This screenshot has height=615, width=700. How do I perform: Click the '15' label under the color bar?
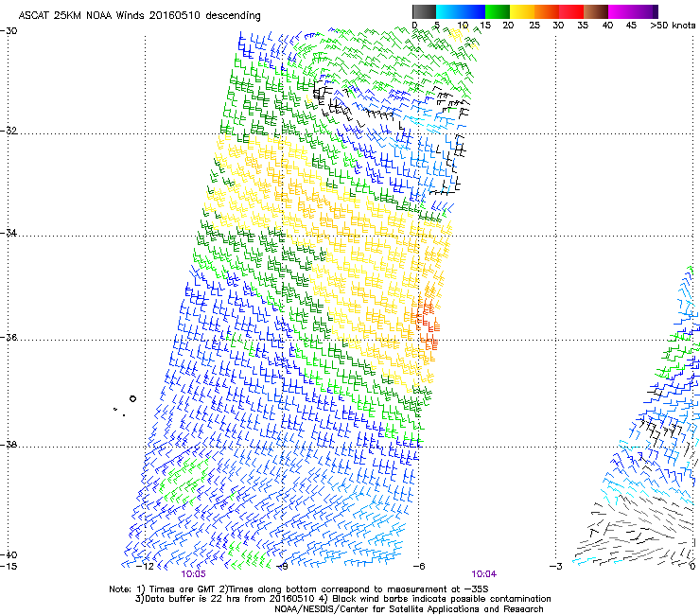(x=485, y=26)
